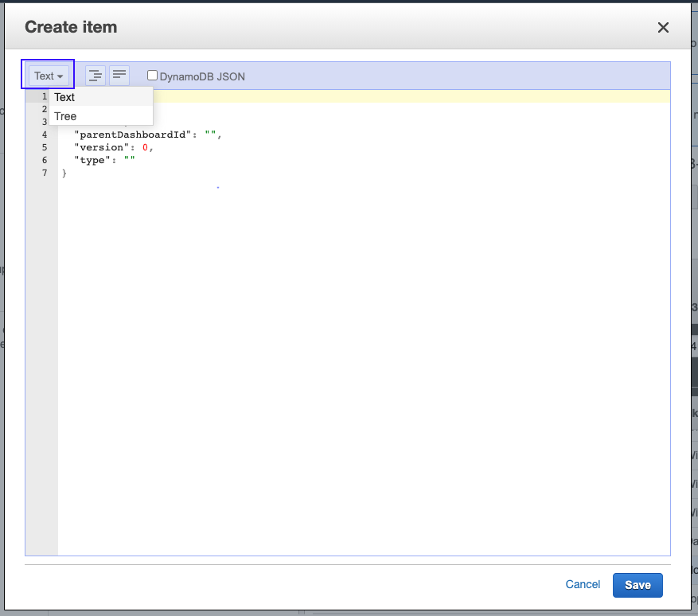Close the Create item dialog
The height and width of the screenshot is (616, 698).
point(663,28)
